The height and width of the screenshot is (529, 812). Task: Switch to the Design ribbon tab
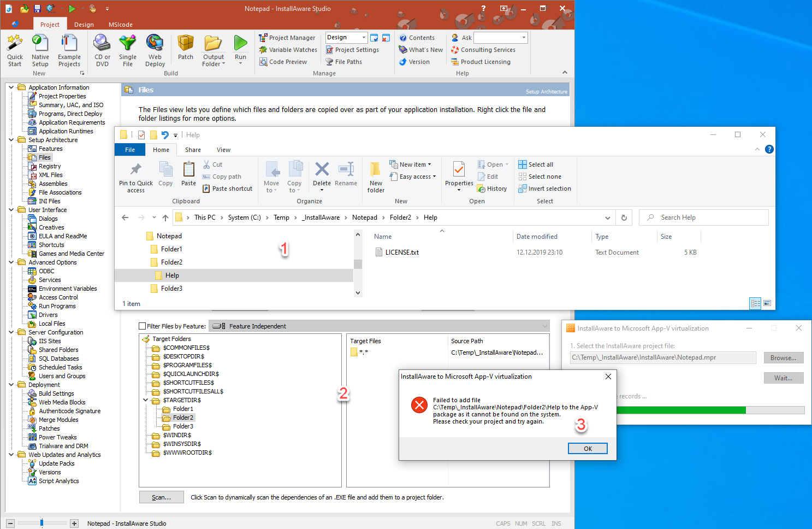[84, 25]
